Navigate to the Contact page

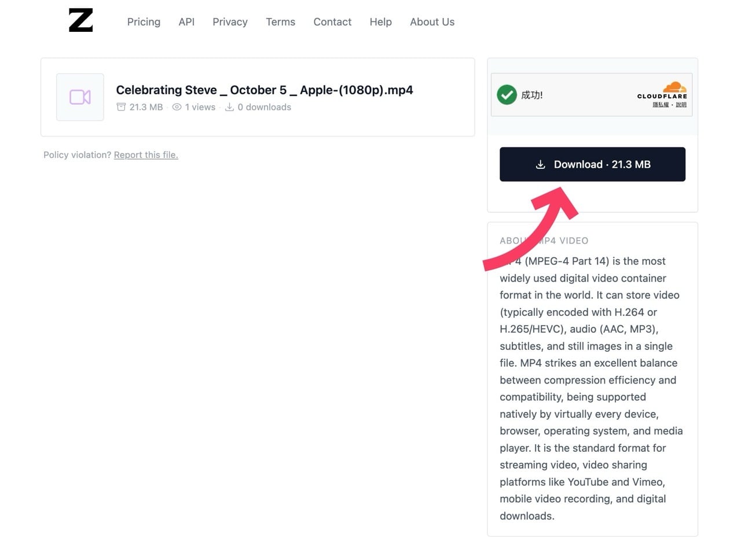click(332, 22)
